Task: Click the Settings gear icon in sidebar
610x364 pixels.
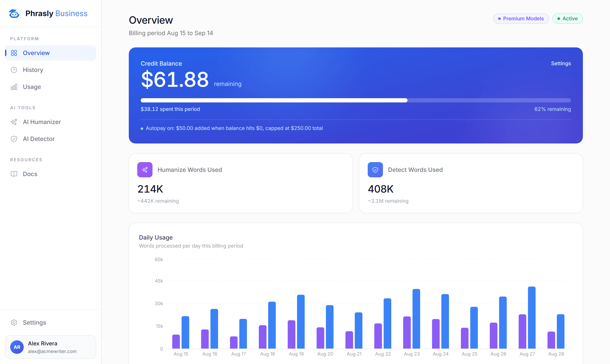Action: [14, 323]
